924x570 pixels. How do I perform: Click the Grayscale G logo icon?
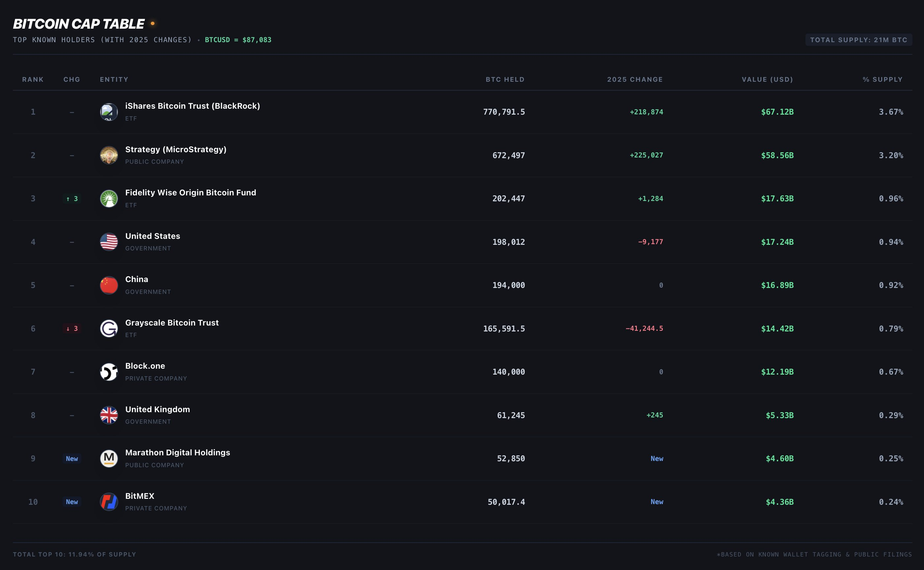click(x=109, y=329)
